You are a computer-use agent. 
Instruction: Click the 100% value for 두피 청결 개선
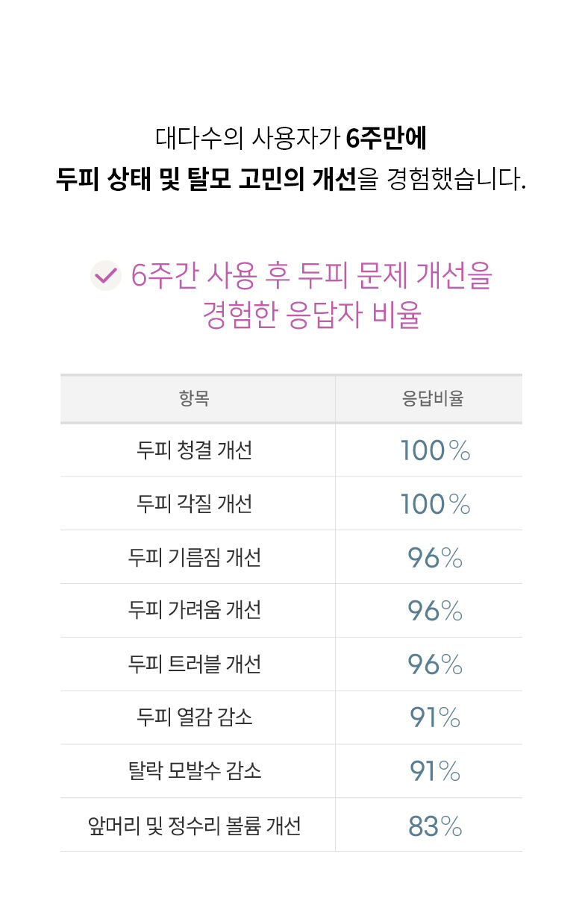(435, 450)
